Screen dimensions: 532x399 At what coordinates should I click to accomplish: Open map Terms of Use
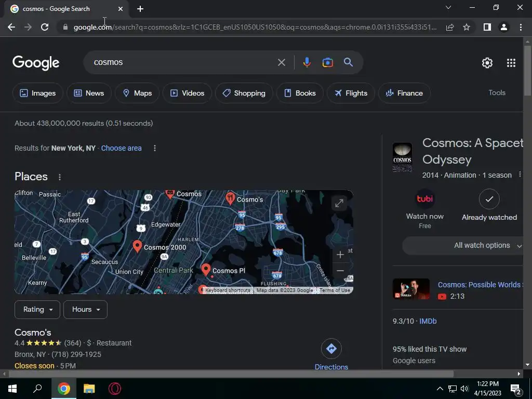335,290
